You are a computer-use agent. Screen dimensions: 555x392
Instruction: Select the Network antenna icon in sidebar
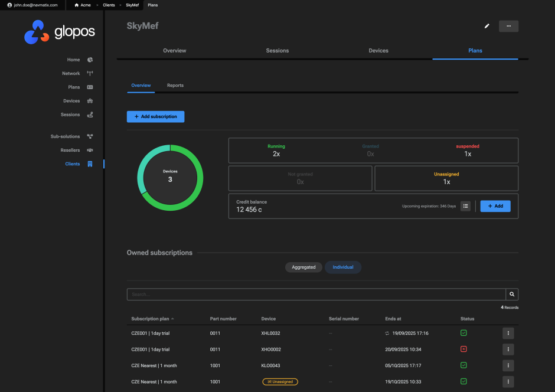(x=90, y=73)
